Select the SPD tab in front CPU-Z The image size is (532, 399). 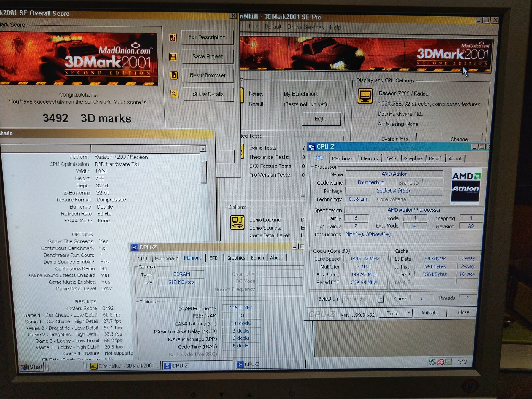(x=391, y=158)
